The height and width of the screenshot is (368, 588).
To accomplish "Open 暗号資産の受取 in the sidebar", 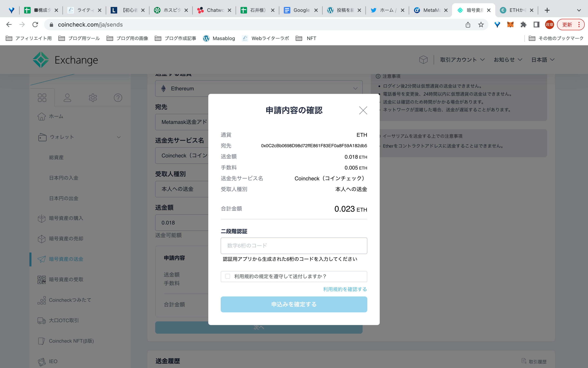I will click(x=60, y=280).
